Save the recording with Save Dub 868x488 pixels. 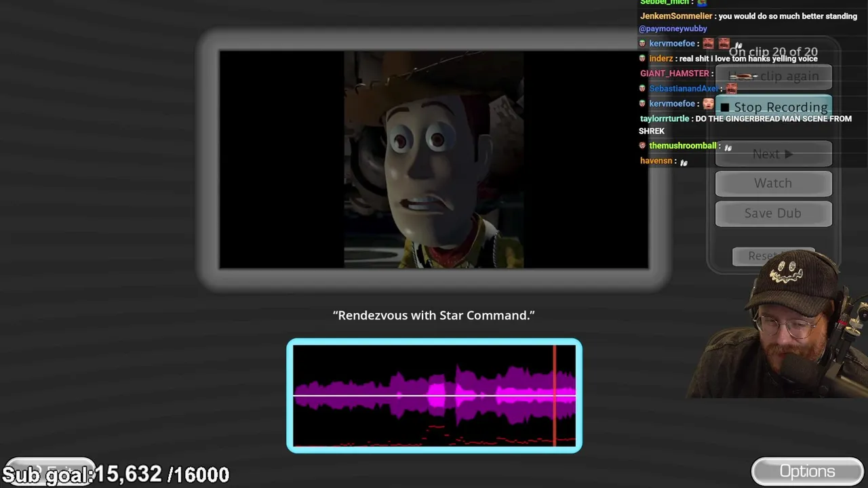click(774, 213)
